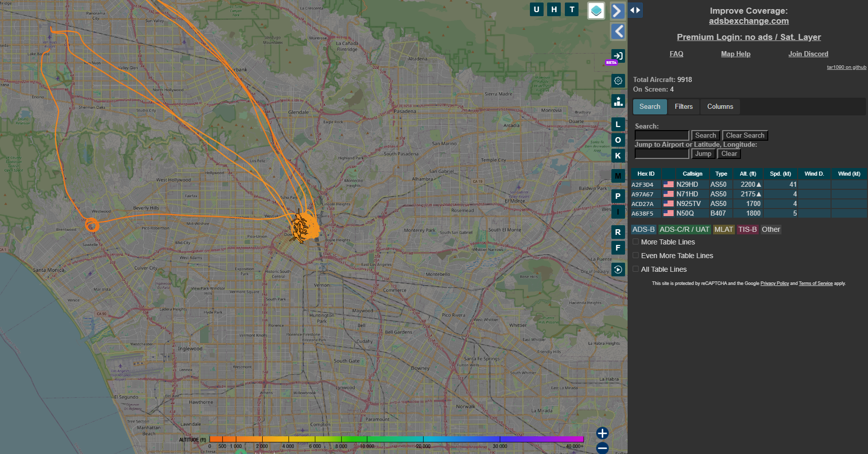Sort table by Callsign column
Image resolution: width=868 pixels, height=454 pixels.
(x=692, y=174)
